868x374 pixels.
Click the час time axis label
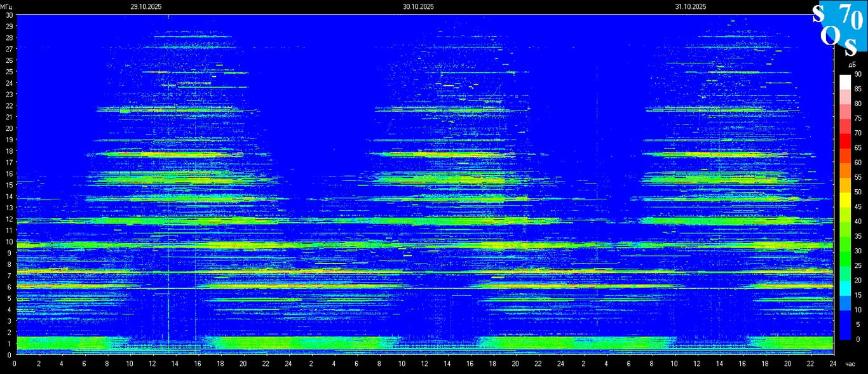[850, 364]
